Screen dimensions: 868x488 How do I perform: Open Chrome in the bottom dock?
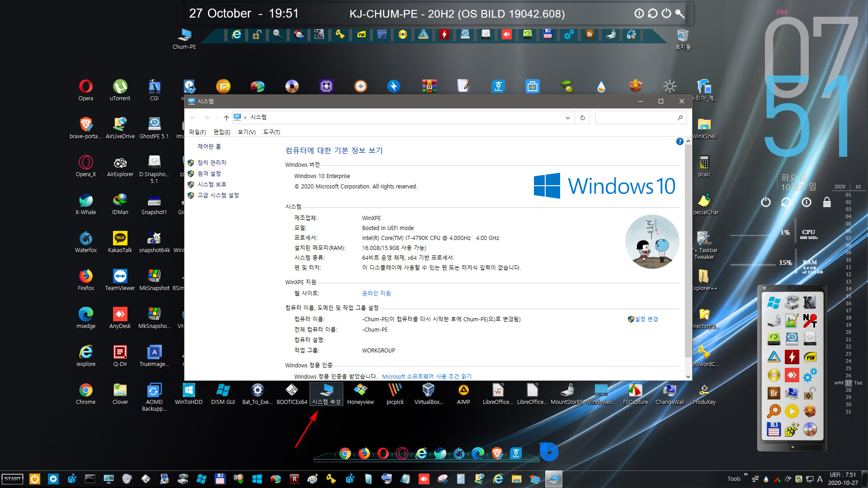pyautogui.click(x=345, y=453)
